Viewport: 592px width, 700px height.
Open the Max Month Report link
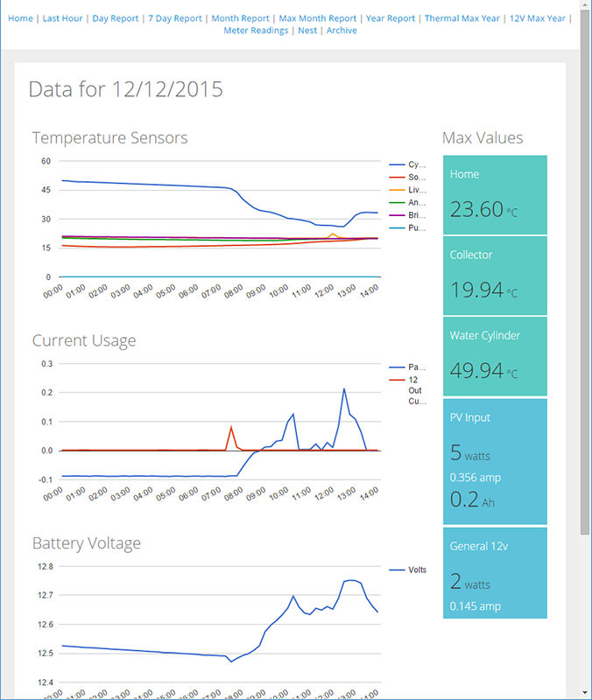pyautogui.click(x=317, y=18)
